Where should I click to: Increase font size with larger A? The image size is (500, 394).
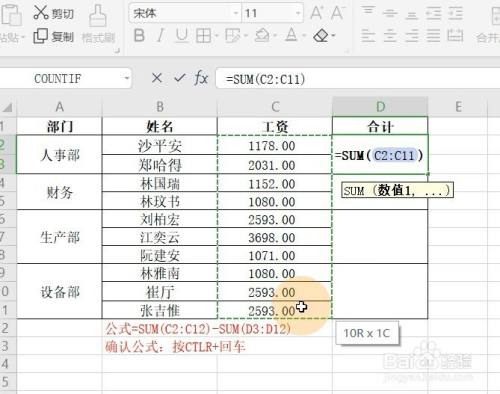316,13
